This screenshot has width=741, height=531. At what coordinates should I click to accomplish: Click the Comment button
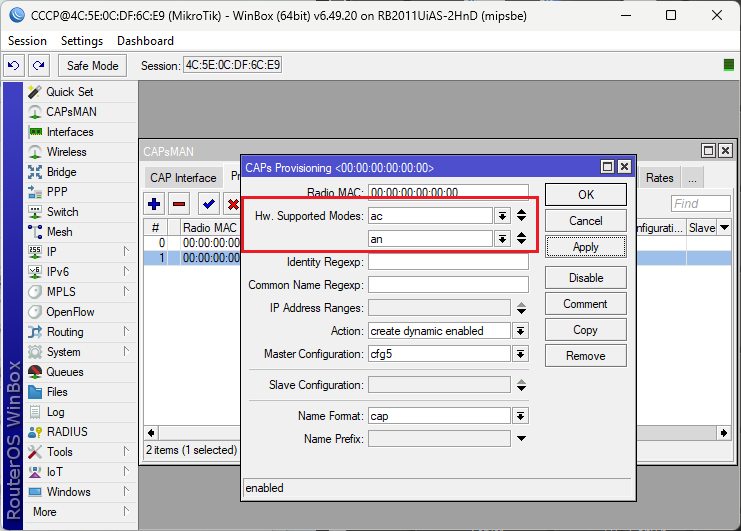point(586,304)
